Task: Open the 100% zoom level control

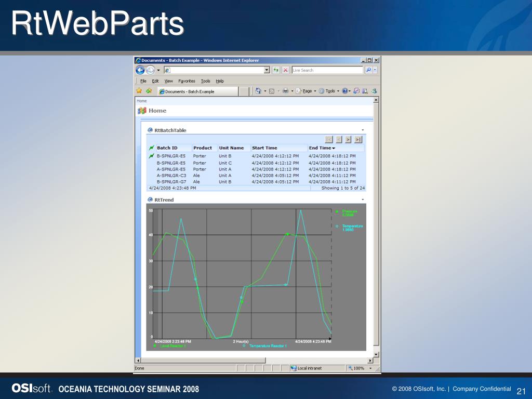Action: 360,368
